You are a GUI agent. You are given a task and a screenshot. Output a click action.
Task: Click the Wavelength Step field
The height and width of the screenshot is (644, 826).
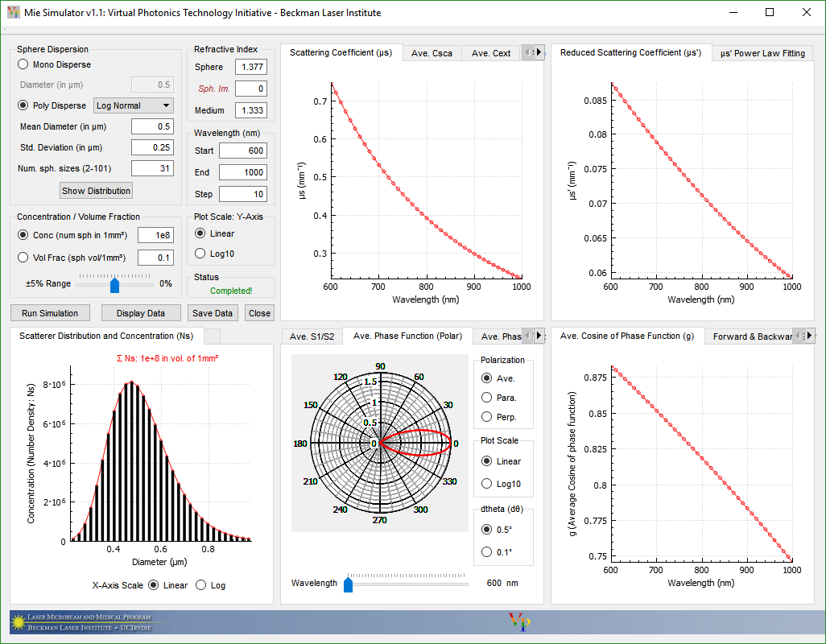(243, 194)
